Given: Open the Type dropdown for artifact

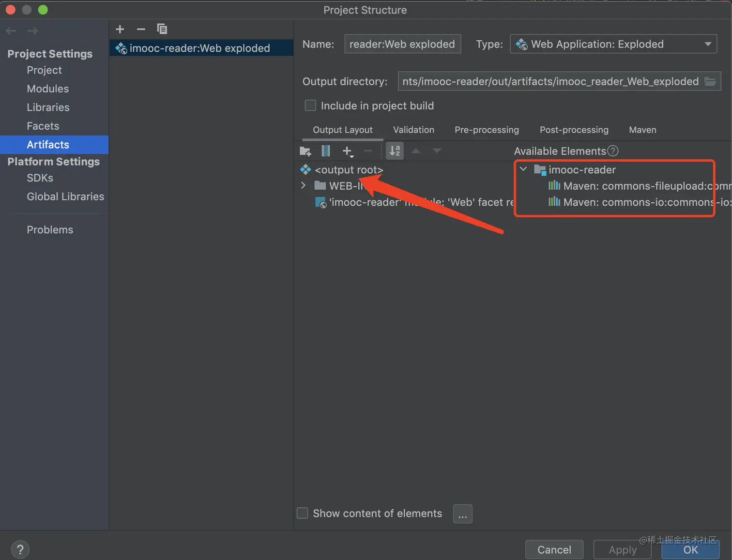Looking at the screenshot, I should (613, 44).
